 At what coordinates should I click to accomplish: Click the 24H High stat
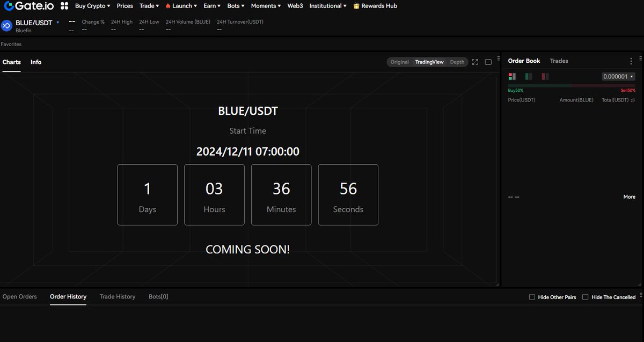coord(122,25)
